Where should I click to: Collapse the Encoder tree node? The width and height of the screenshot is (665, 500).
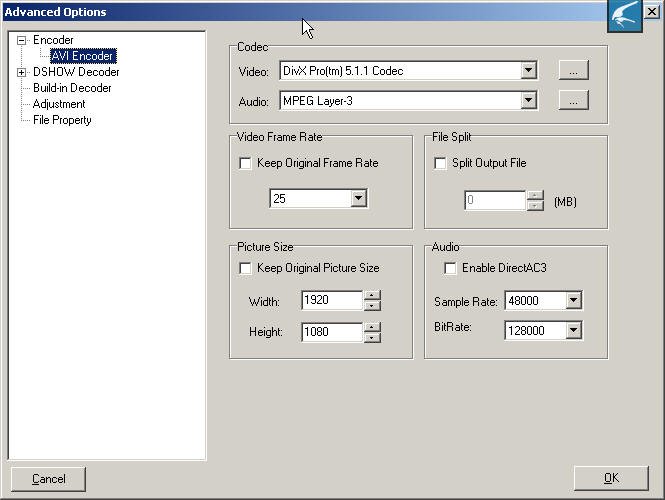[x=22, y=40]
